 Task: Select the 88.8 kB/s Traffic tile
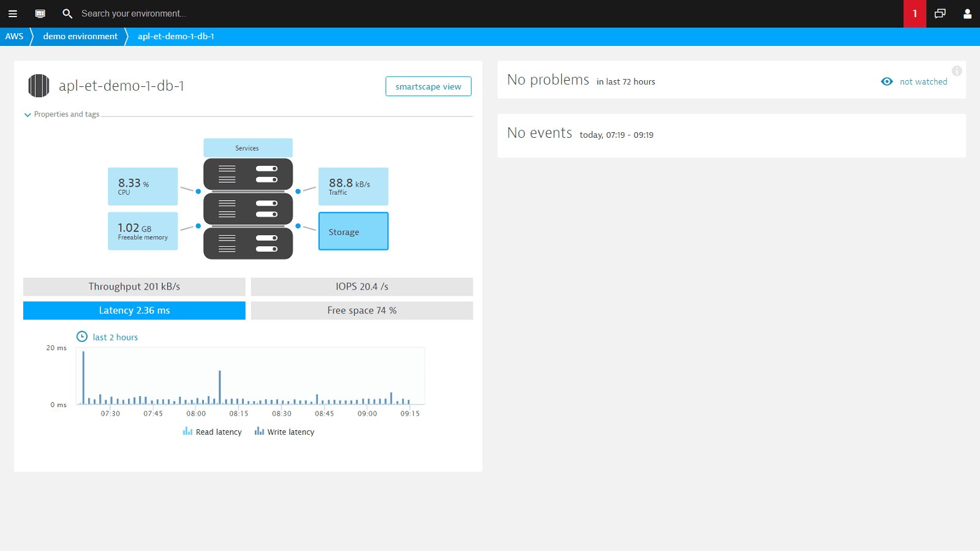coord(353,187)
